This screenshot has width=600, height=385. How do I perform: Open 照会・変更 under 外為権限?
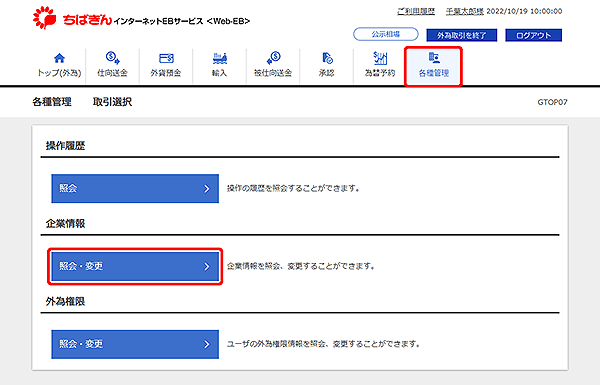[x=135, y=344]
